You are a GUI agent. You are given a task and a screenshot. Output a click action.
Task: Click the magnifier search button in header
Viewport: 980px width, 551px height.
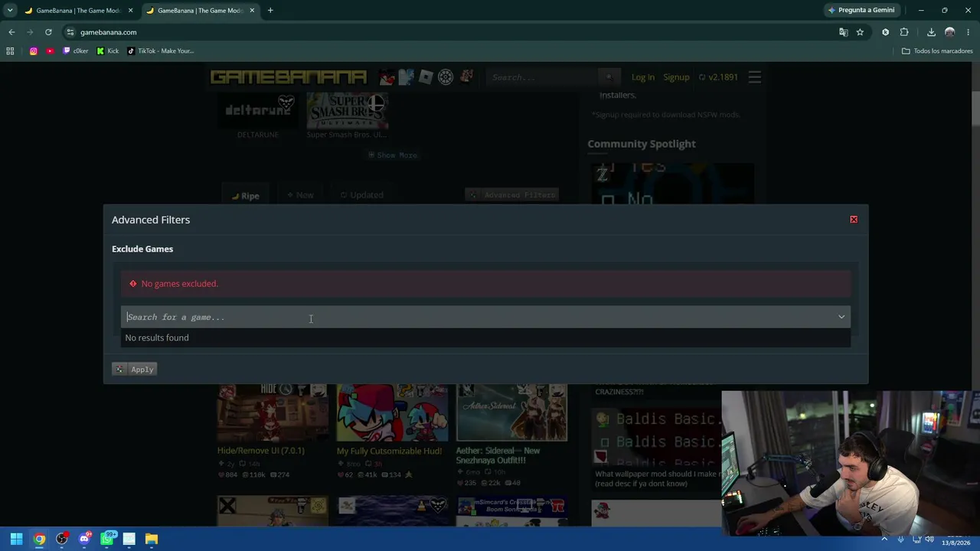pyautogui.click(x=609, y=77)
